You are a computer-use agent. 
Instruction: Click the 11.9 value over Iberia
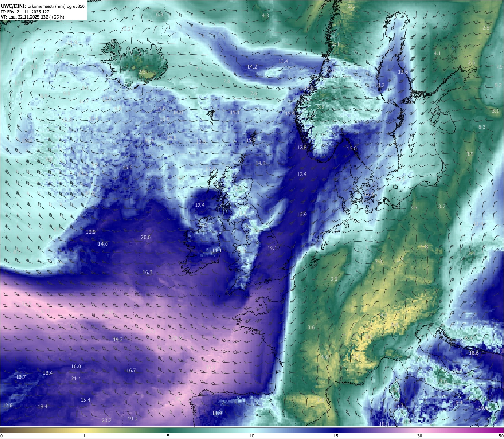point(217,413)
